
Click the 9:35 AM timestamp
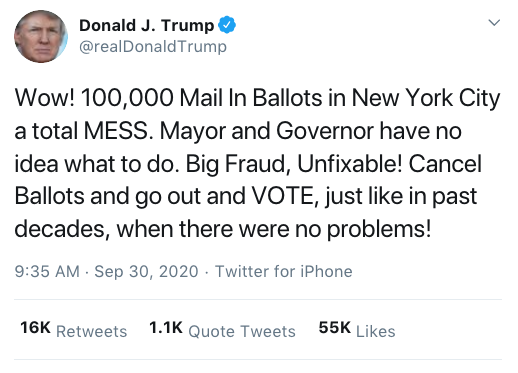[x=47, y=271]
